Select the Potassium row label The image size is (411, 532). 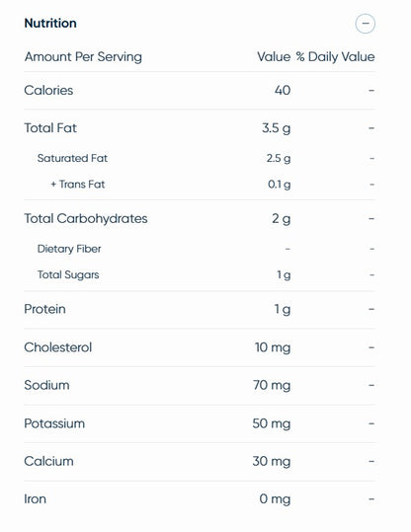pyautogui.click(x=54, y=423)
